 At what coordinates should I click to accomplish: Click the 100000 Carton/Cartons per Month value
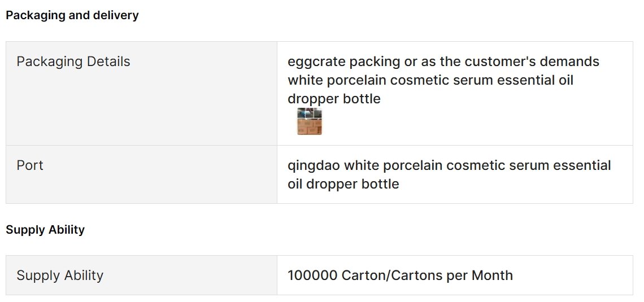400,275
